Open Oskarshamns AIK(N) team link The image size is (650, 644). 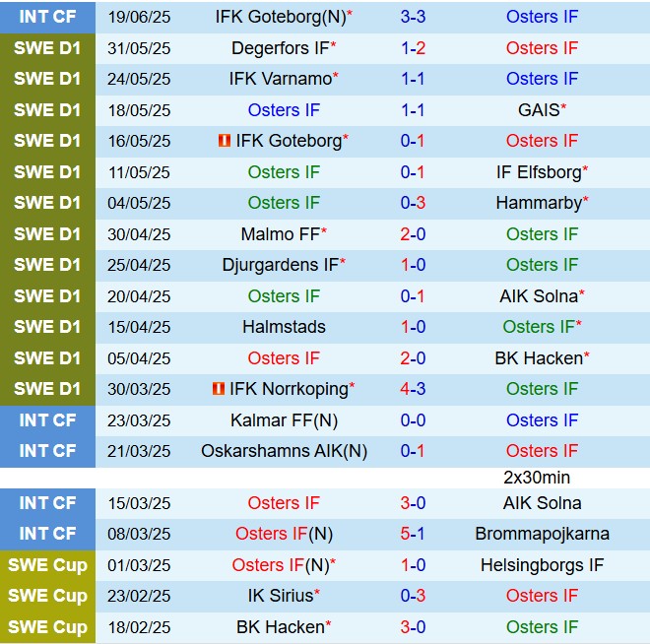tap(284, 451)
